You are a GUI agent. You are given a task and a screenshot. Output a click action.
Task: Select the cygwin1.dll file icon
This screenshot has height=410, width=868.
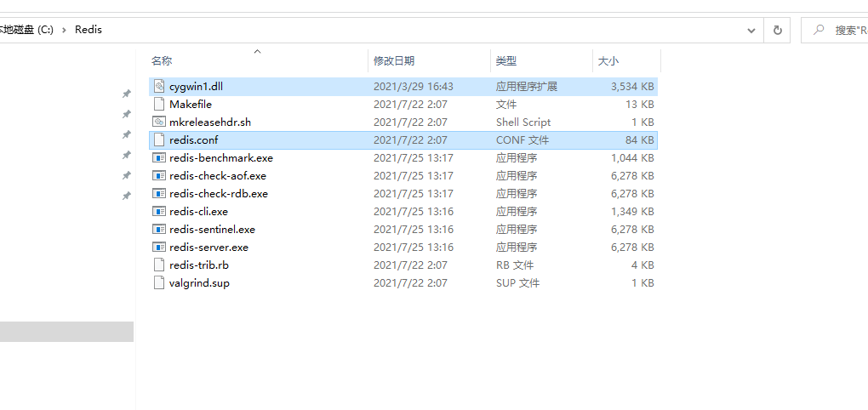[x=159, y=86]
